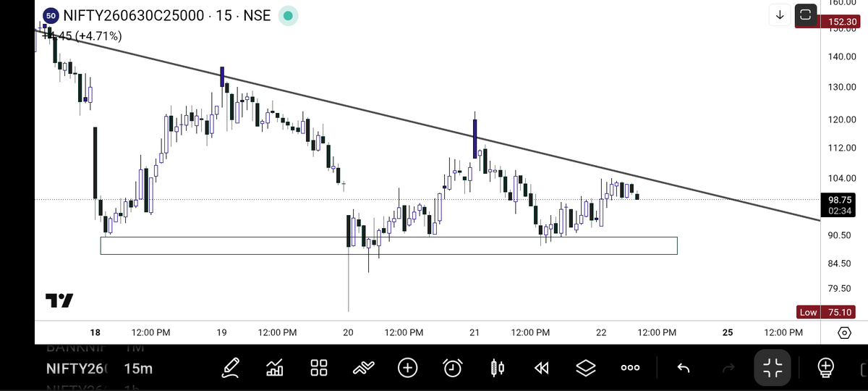Viewport: 868px width, 391px height.
Task: Open the layout grid squares icon
Action: click(x=319, y=368)
